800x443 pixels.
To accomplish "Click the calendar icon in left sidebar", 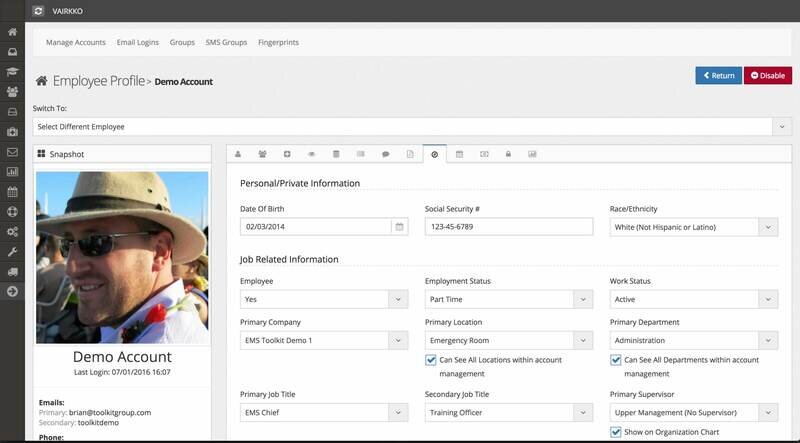I will (x=12, y=191).
